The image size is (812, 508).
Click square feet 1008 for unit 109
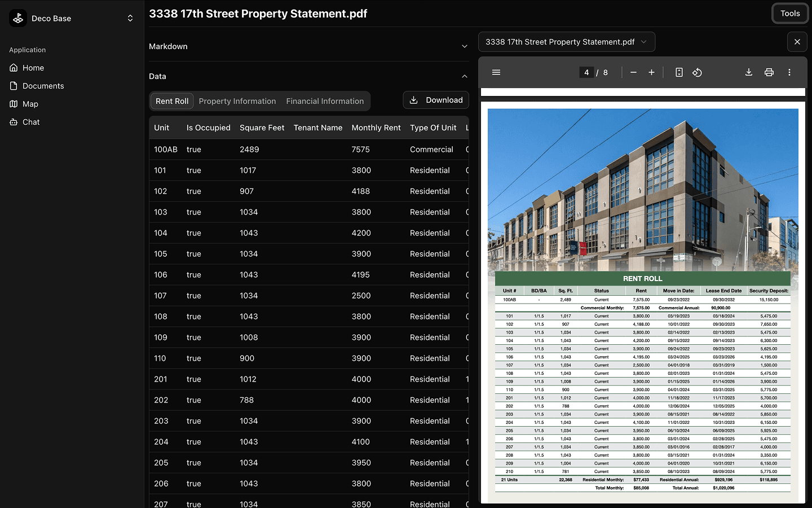(x=249, y=338)
